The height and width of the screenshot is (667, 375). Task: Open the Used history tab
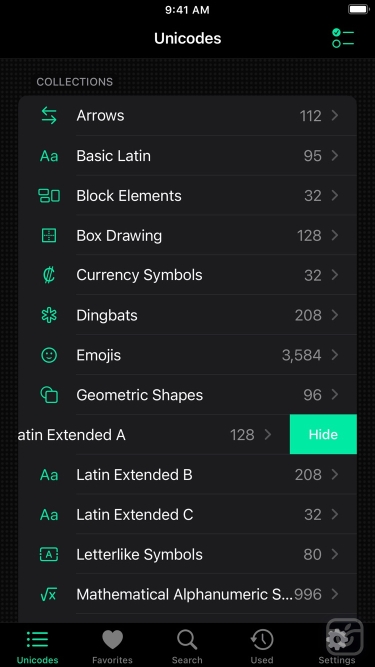[x=261, y=647]
